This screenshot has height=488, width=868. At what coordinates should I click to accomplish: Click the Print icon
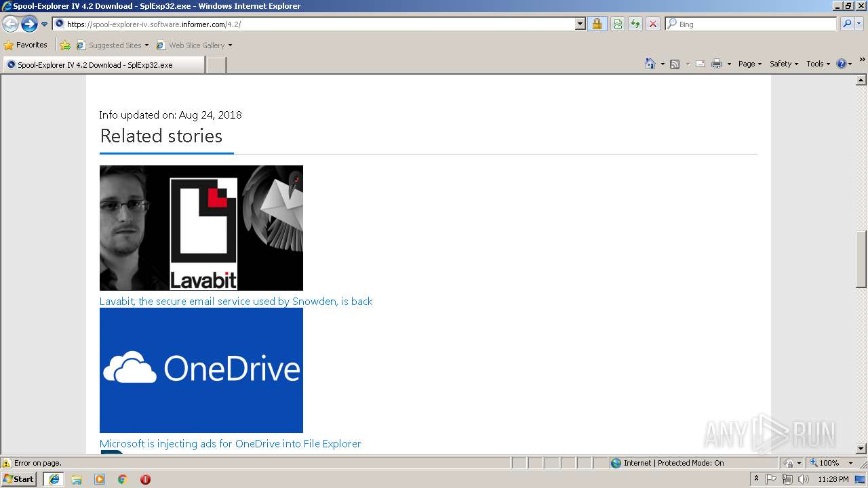pos(717,64)
